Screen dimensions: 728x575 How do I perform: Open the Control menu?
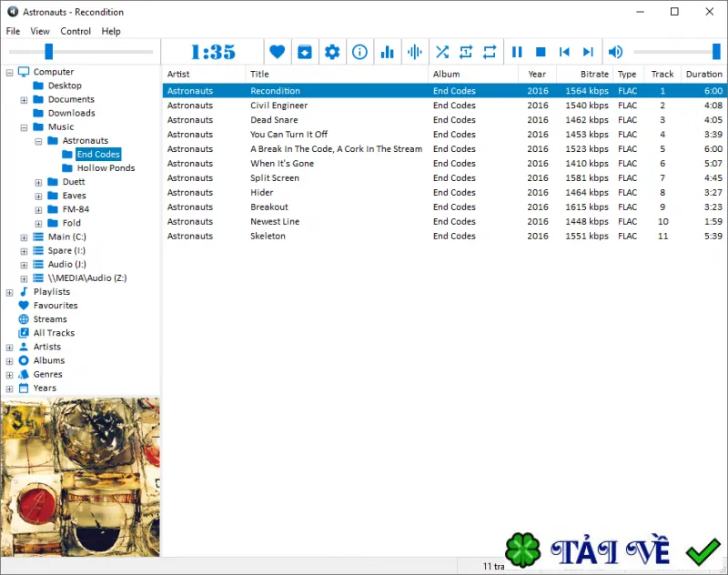click(x=76, y=31)
